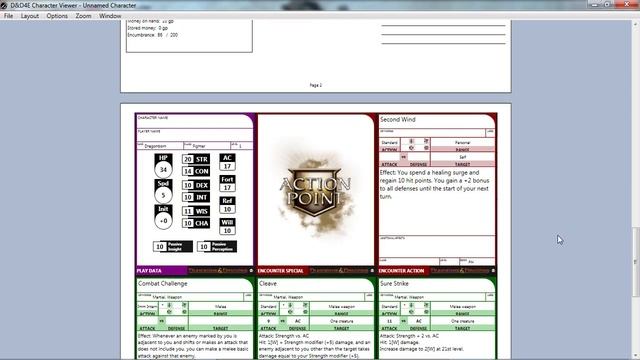The width and height of the screenshot is (640, 360).
Task: Click the One creature target on the Cleave card
Action: tap(342, 321)
